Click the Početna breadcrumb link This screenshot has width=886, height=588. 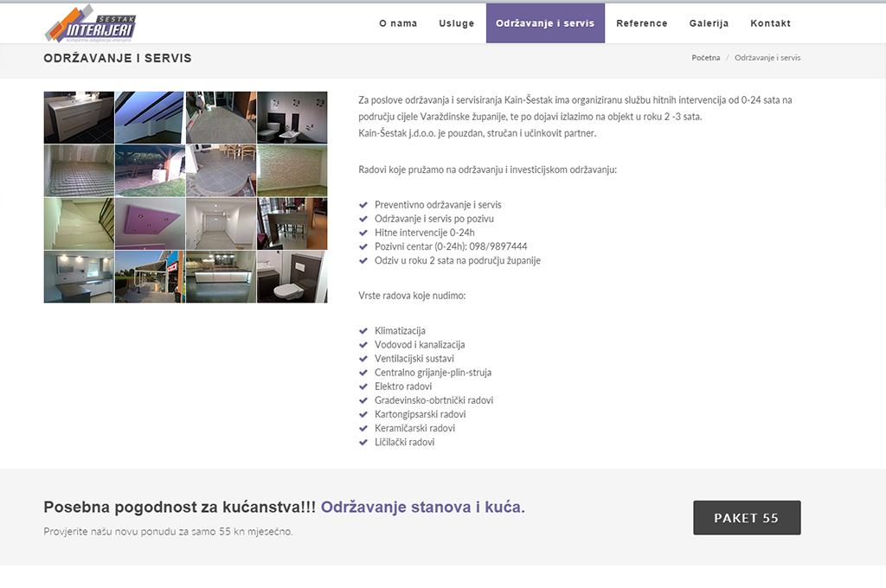click(705, 58)
